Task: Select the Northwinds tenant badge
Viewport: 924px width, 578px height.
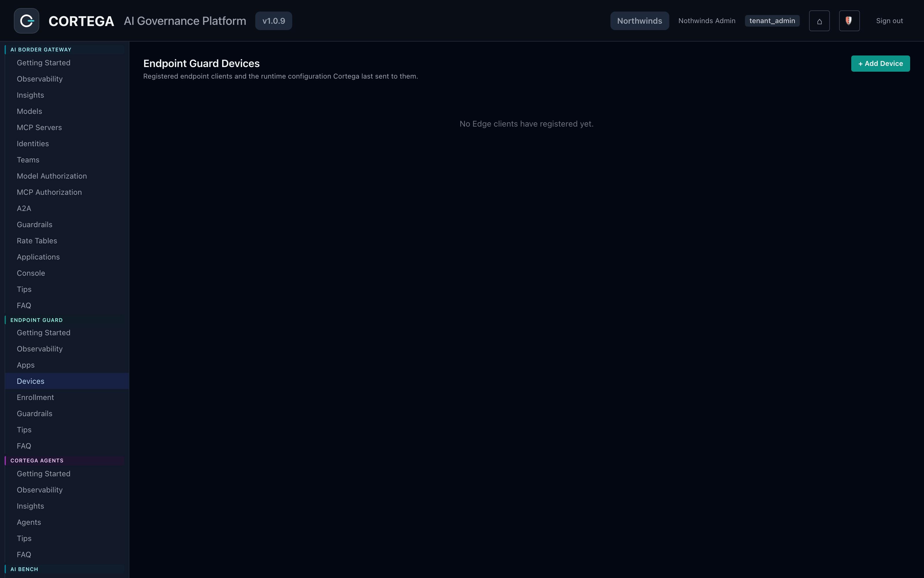Action: tap(640, 21)
